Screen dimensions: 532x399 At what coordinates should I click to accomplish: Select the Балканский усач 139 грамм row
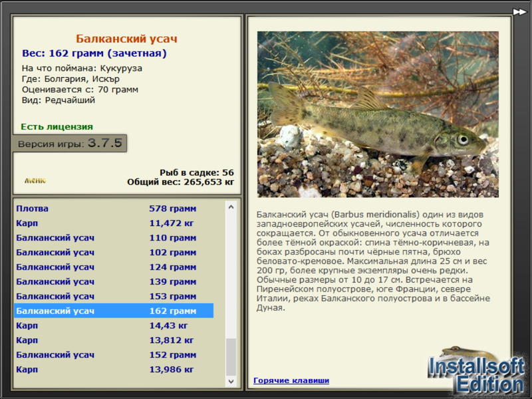point(114,281)
